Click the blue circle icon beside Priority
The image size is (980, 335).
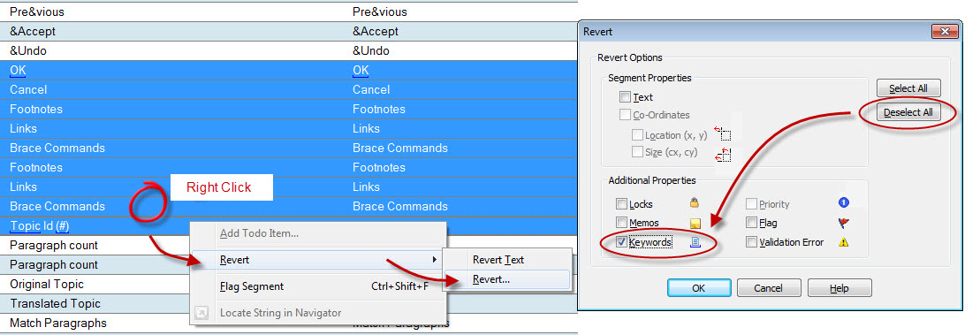[843, 203]
